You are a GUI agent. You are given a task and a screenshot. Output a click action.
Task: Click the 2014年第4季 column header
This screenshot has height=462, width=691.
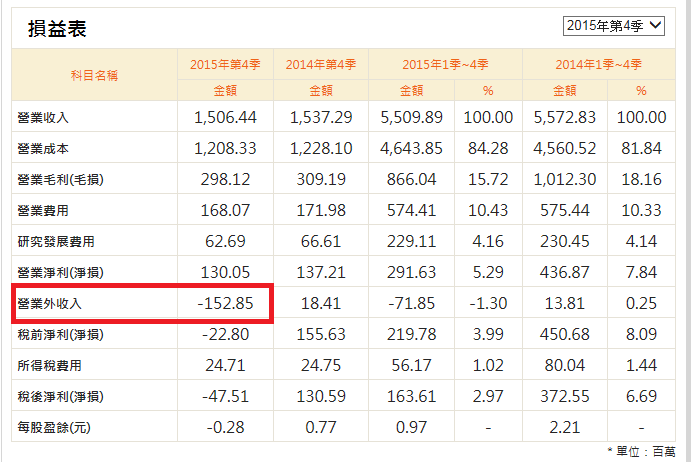[321, 65]
